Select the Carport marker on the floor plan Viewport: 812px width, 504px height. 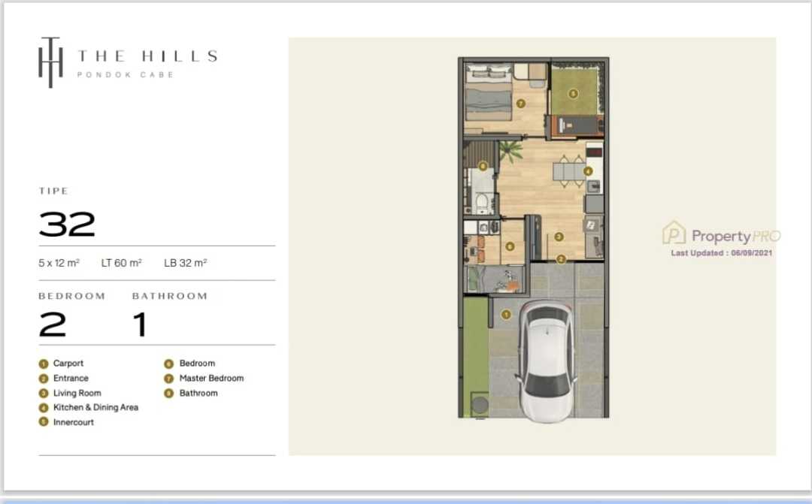(506, 315)
